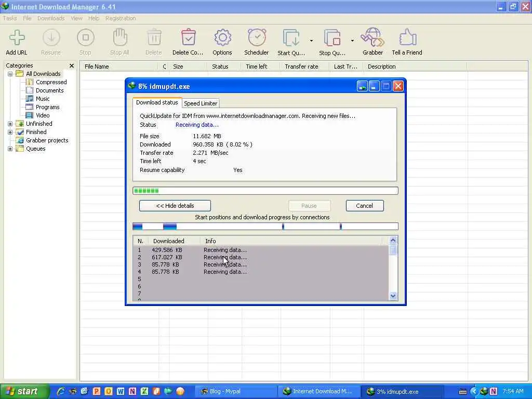This screenshot has height=399, width=532.
Task: Click the Resume toolbar icon
Action: [51, 37]
